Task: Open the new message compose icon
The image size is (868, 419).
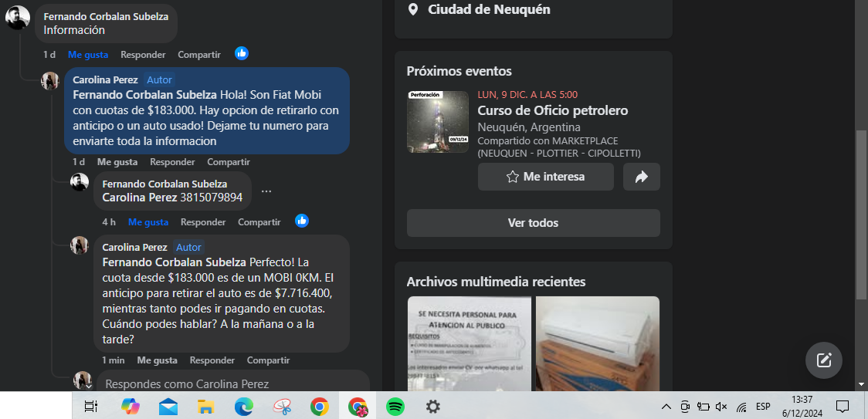Action: (823, 360)
